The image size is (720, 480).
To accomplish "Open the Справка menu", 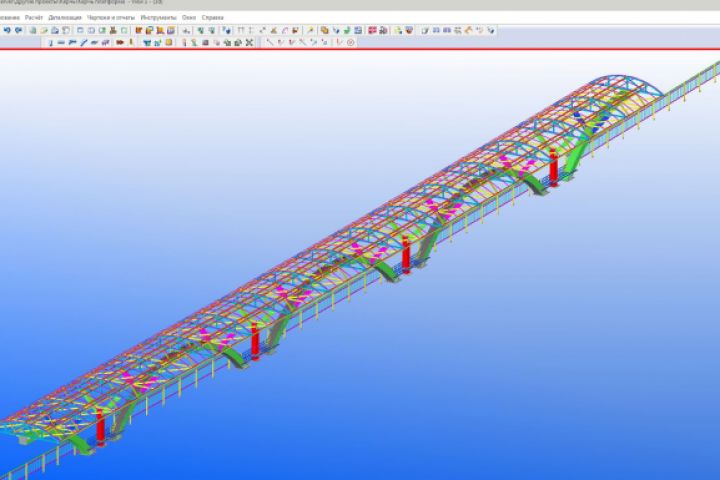I will point(213,17).
